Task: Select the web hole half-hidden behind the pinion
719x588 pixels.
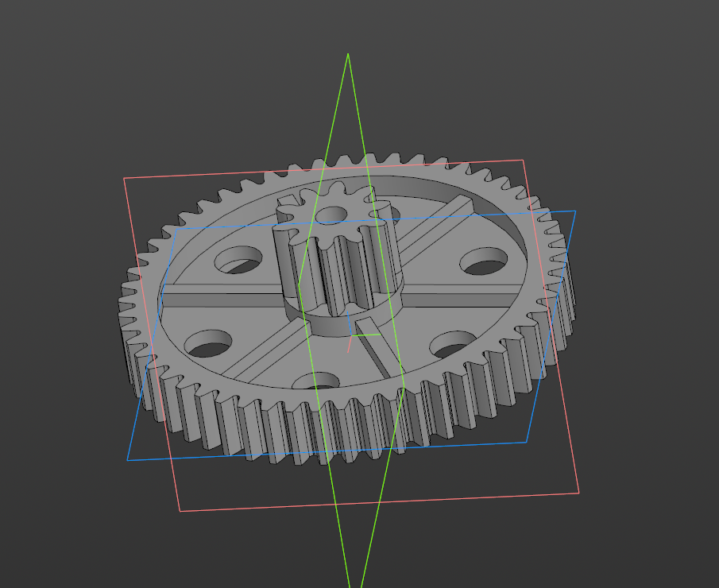Action: (394, 215)
